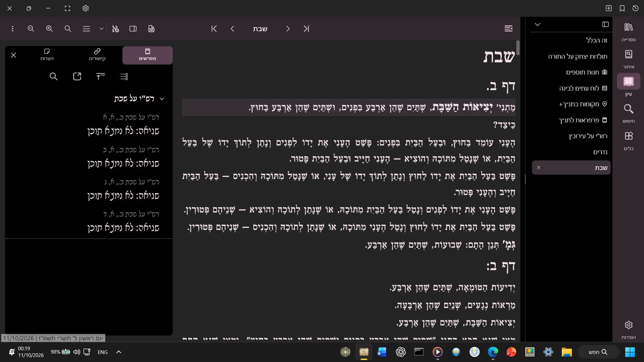The width and height of the screenshot is (644, 362).
Task: Open the history clock icon at top right
Action: tap(636, 8)
